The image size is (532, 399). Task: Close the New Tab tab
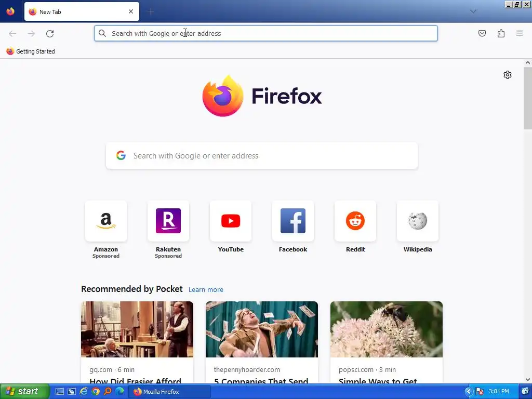pos(131,11)
